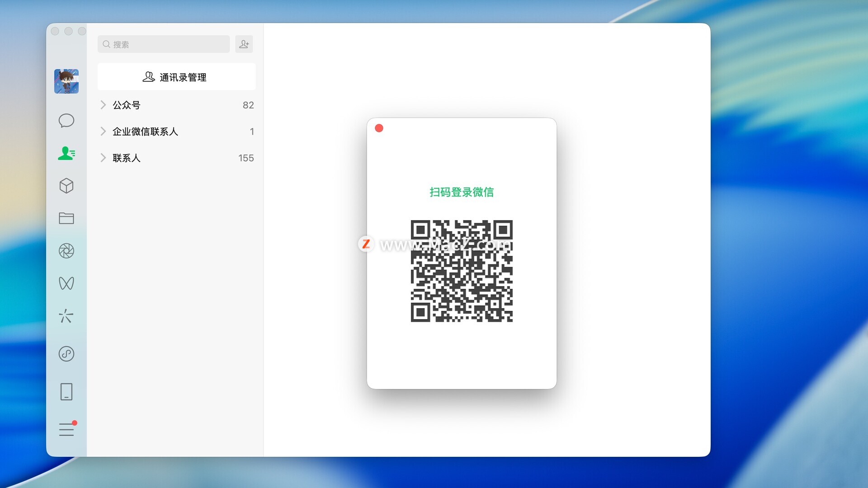Open the phone device icon
This screenshot has height=488, width=868.
point(66,392)
